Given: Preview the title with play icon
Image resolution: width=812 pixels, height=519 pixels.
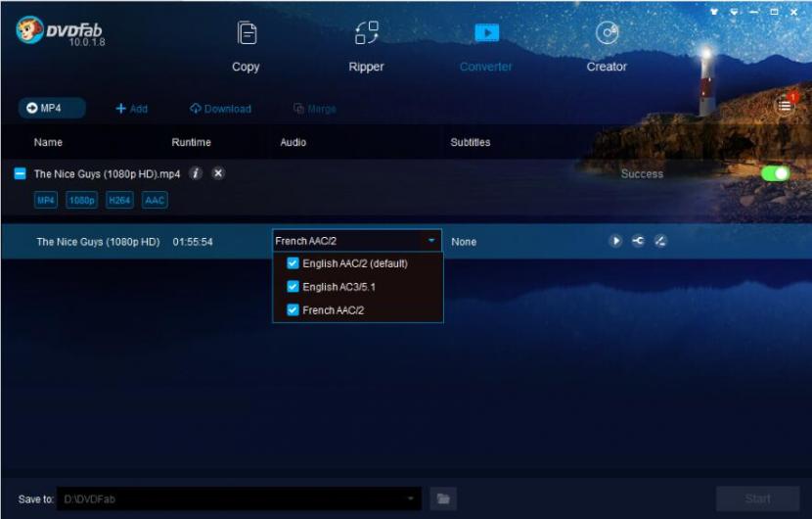Looking at the screenshot, I should pyautogui.click(x=615, y=241).
